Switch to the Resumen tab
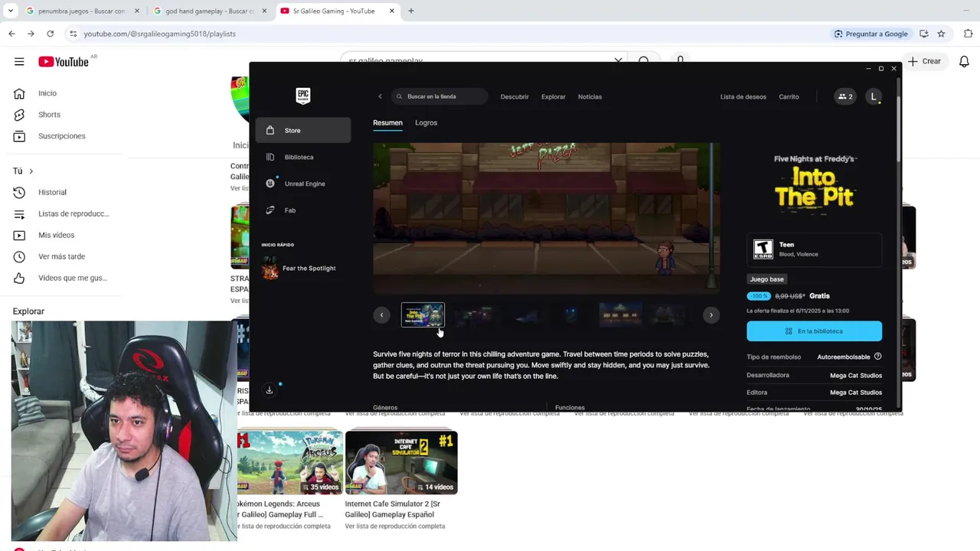 click(387, 122)
